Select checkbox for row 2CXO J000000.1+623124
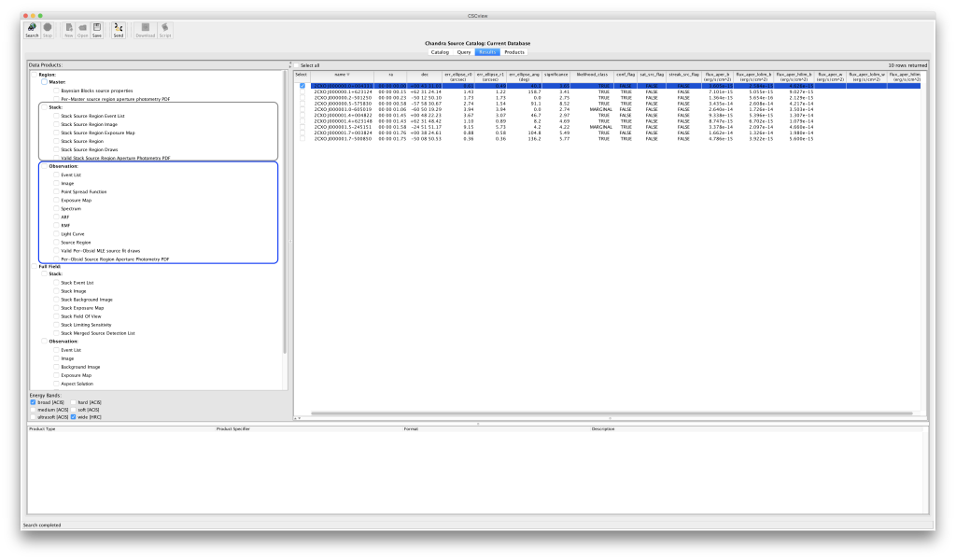Screen dimensions: 956x560 coord(302,92)
